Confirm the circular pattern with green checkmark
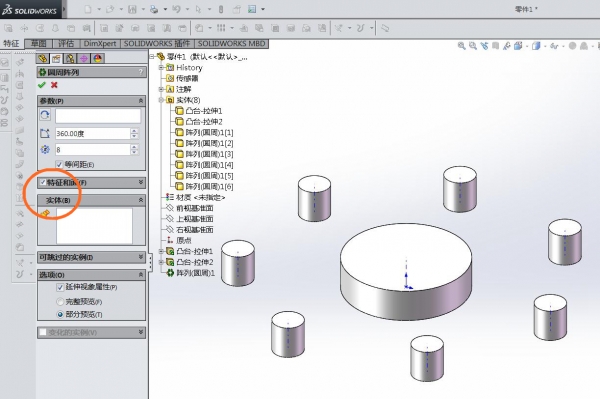 click(42, 85)
